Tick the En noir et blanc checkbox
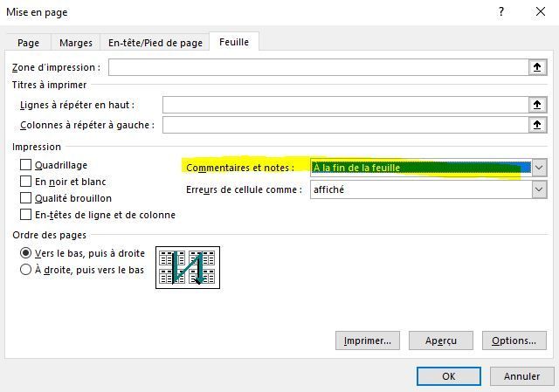 (x=25, y=181)
